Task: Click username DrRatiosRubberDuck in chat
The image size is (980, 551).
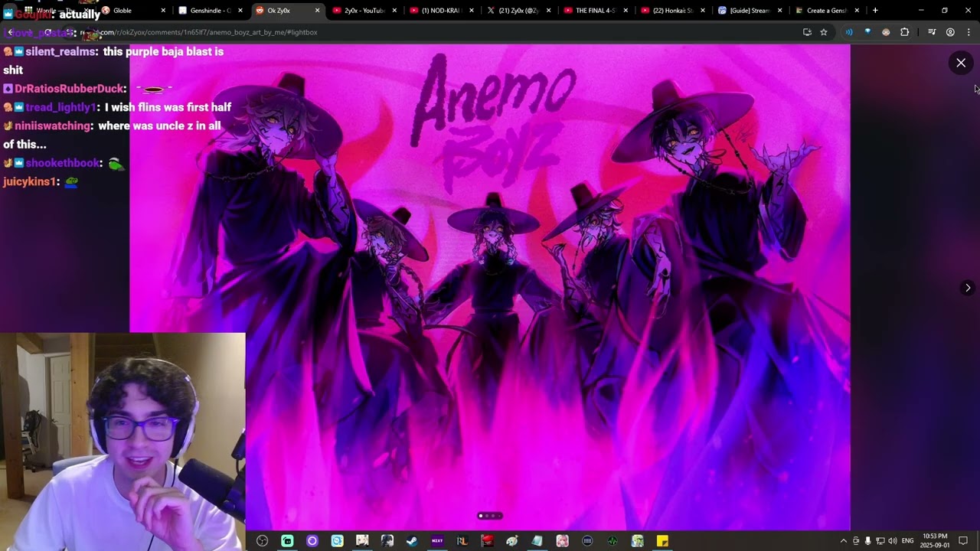Action: [70, 89]
